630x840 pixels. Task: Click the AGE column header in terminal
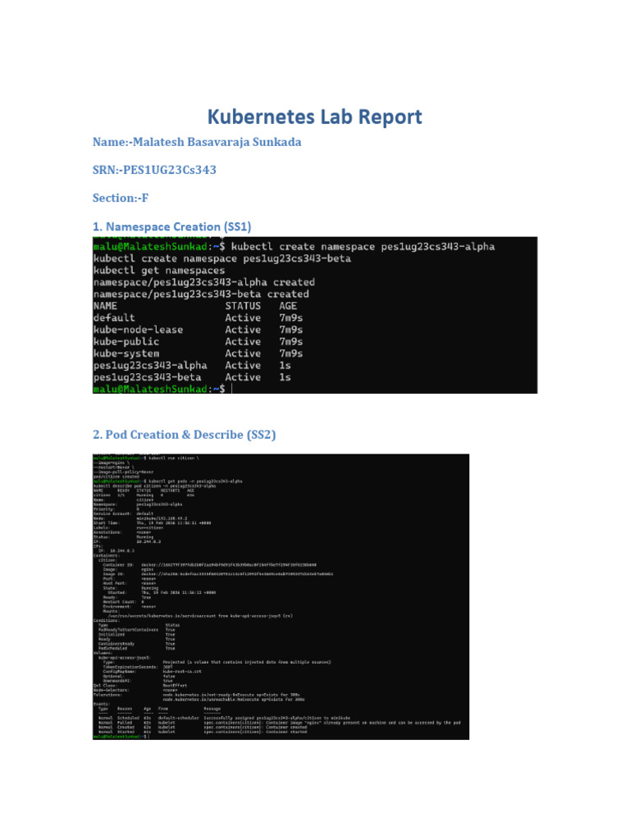coord(288,306)
